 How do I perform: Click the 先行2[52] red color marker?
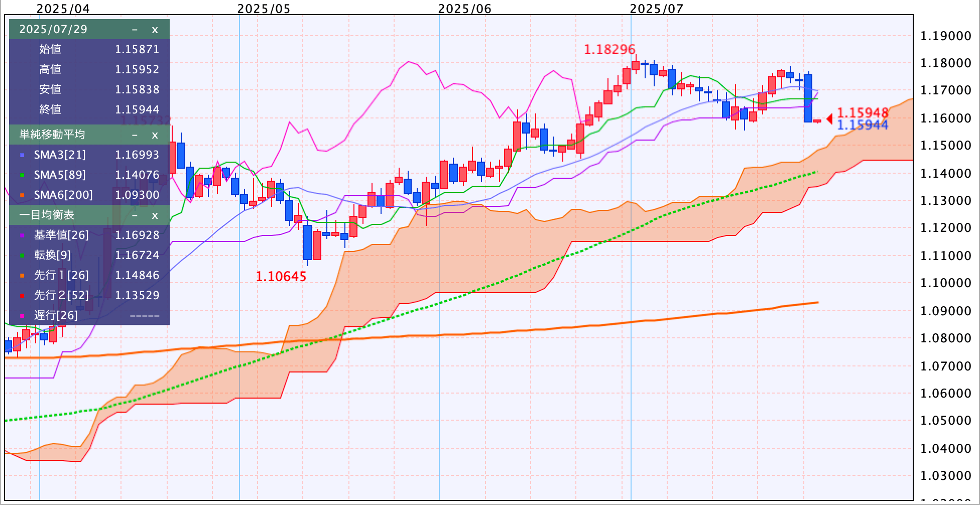[x=22, y=296]
